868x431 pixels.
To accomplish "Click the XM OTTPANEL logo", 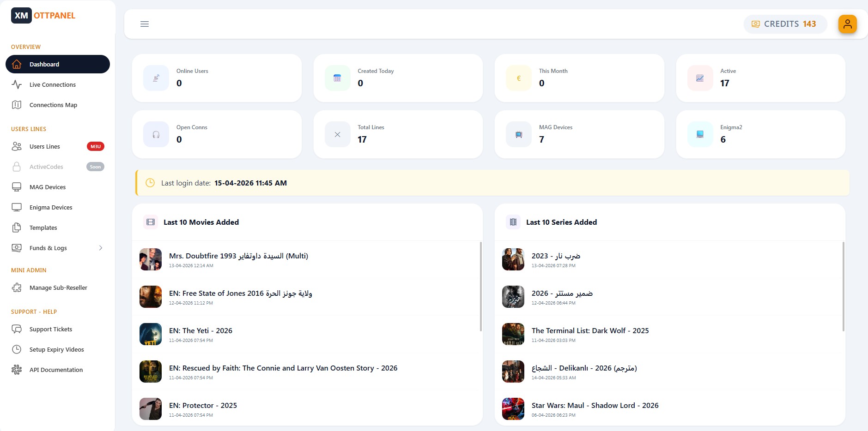I will (x=43, y=15).
